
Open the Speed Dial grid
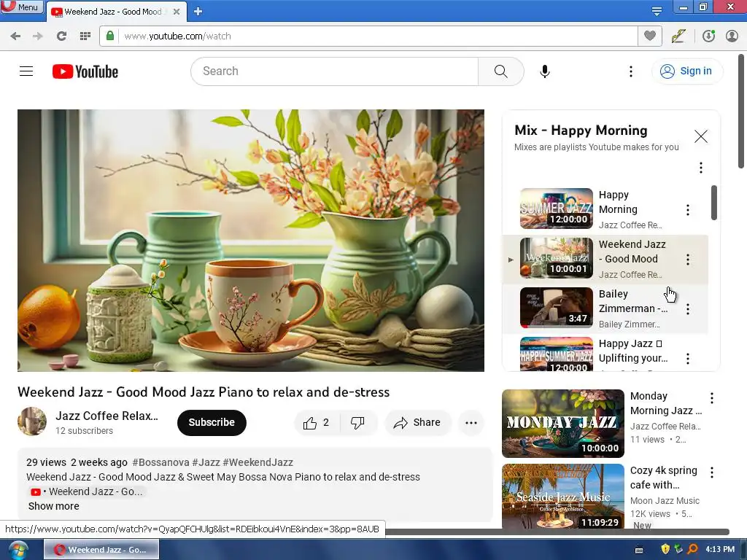click(x=85, y=36)
